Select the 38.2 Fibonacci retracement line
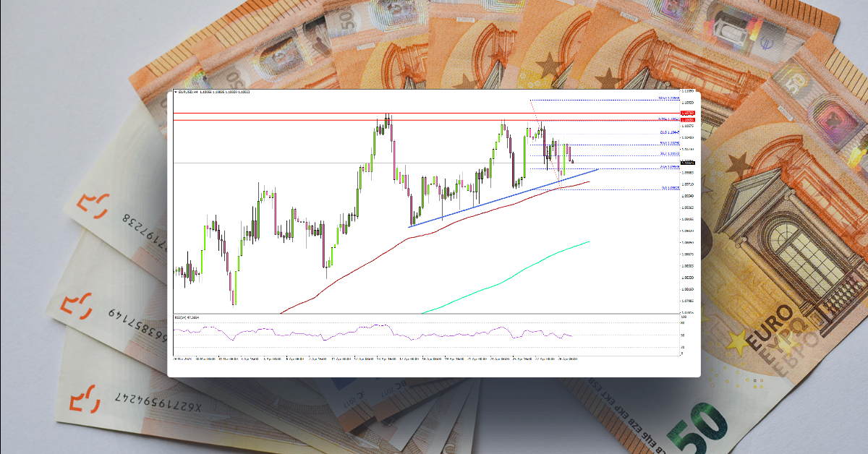Screen dimensions: 868x454 pyautogui.click(x=668, y=153)
